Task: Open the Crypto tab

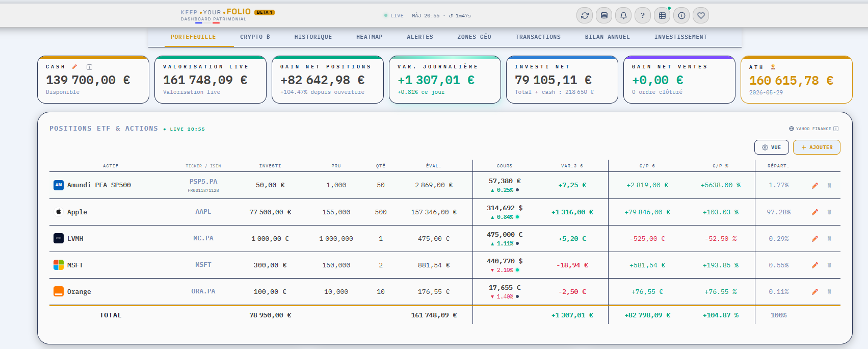Action: (x=255, y=37)
